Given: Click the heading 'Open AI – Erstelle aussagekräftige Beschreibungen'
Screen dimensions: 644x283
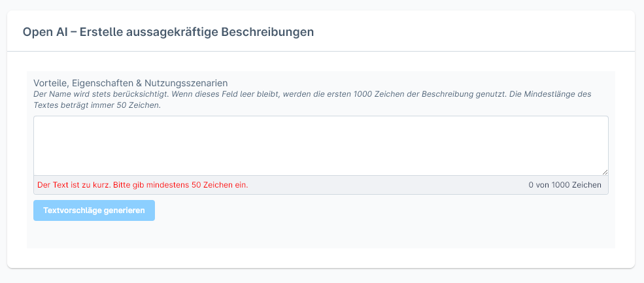Looking at the screenshot, I should [168, 32].
